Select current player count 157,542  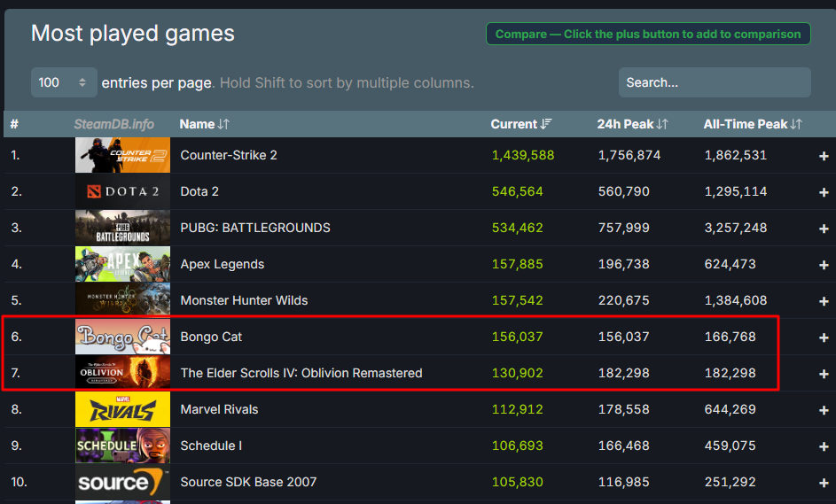pos(517,300)
